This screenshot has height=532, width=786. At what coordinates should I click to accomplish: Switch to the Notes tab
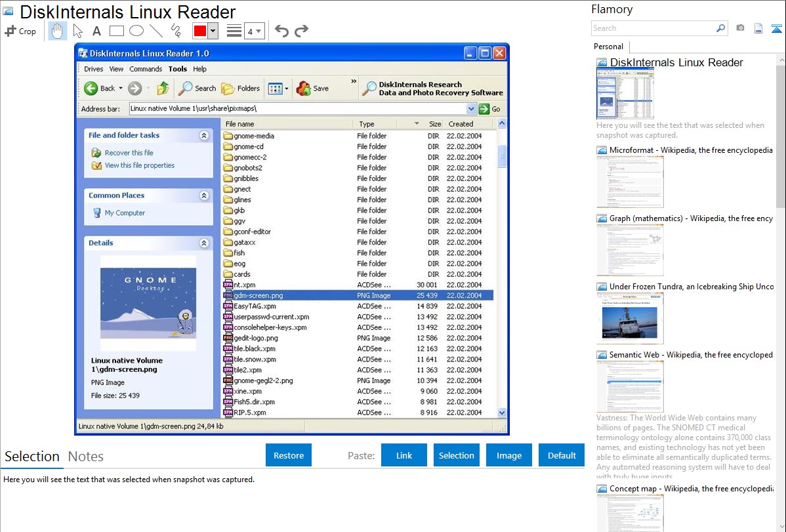coord(86,457)
